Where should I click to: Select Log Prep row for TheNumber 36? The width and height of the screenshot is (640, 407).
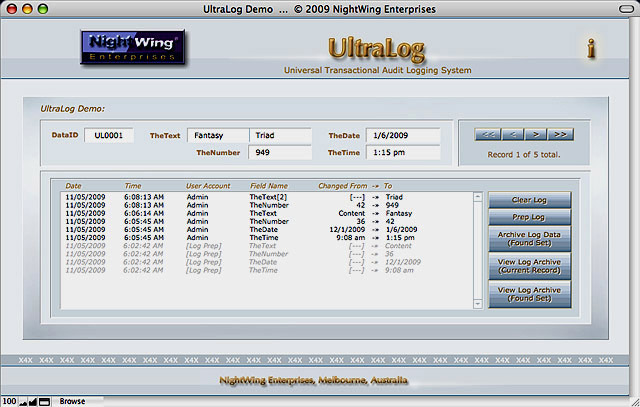tap(267, 254)
